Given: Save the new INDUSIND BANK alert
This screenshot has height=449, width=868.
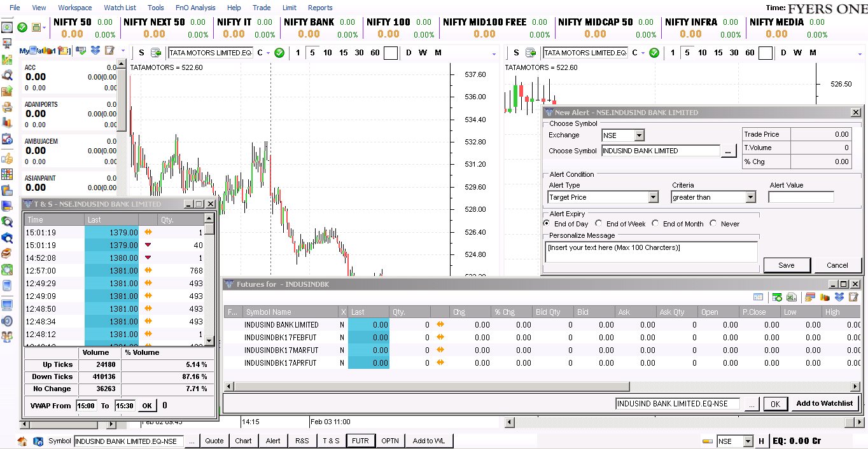Looking at the screenshot, I should (787, 265).
